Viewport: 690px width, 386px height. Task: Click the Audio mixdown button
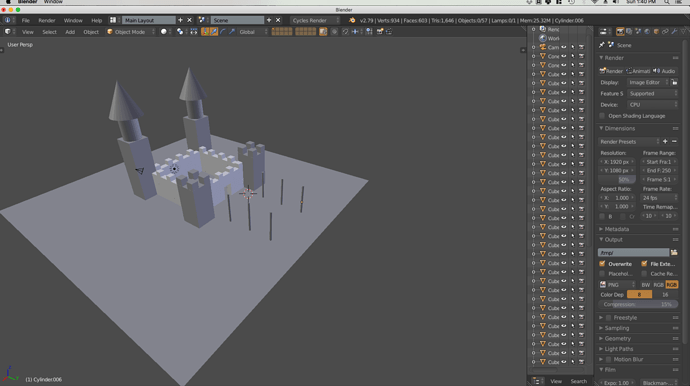(x=665, y=71)
